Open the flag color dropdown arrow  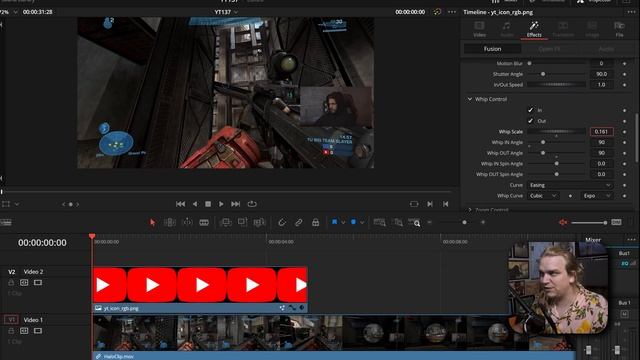(x=343, y=222)
